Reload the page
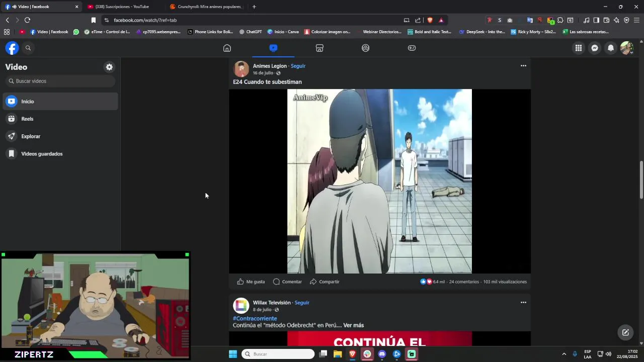The image size is (644, 362). point(27,20)
